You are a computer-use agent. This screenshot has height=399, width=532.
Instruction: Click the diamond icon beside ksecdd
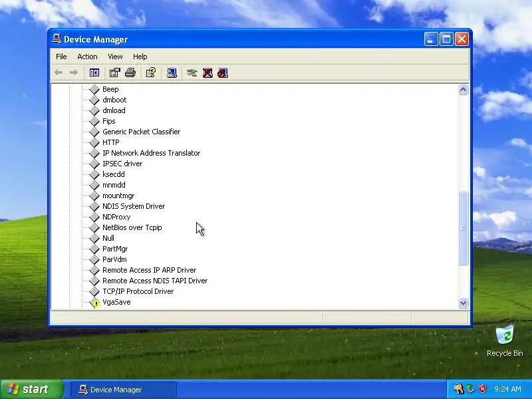(94, 174)
